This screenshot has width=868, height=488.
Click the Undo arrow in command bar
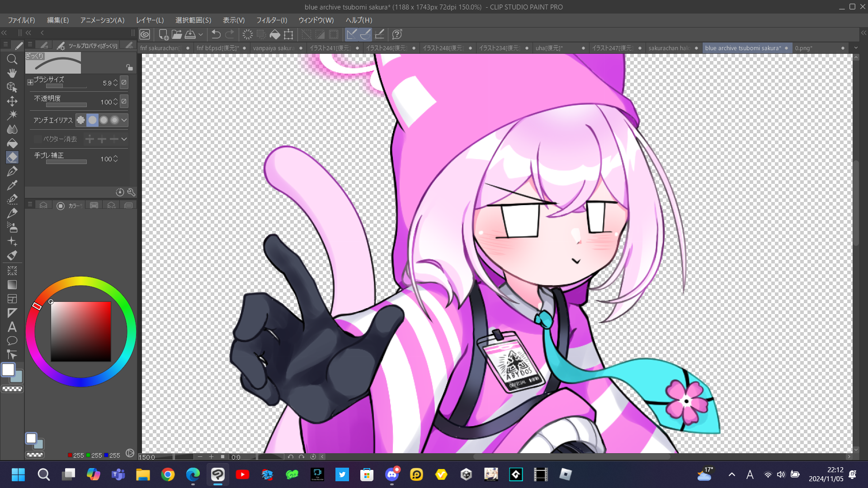pyautogui.click(x=216, y=34)
